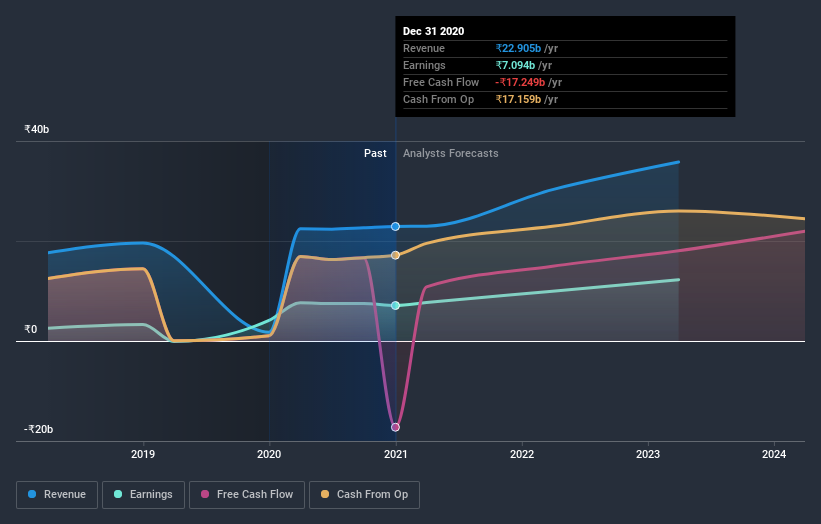The image size is (821, 524).
Task: Click the Cash From Op row label in tooltip
Action: coord(439,99)
